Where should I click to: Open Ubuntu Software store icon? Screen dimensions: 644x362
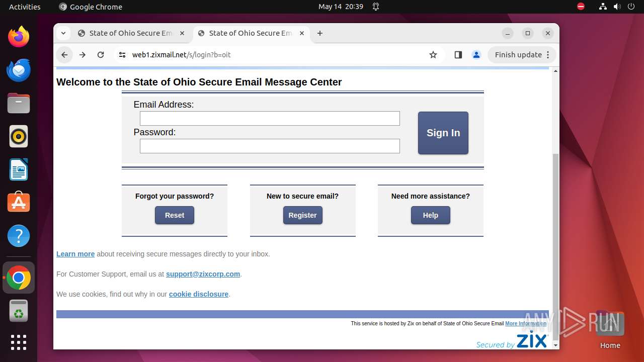coord(19,203)
